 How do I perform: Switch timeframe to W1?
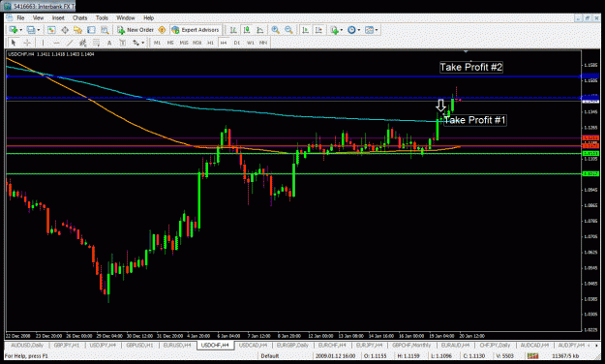coord(251,43)
